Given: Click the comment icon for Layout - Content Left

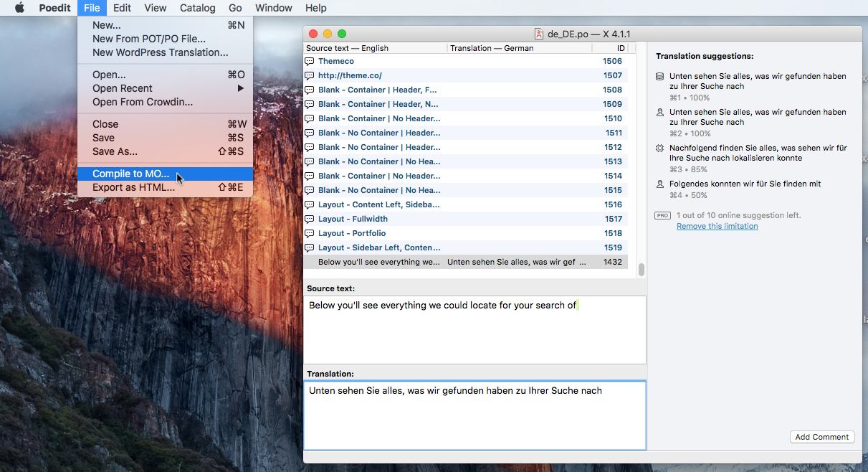Looking at the screenshot, I should tap(310, 205).
